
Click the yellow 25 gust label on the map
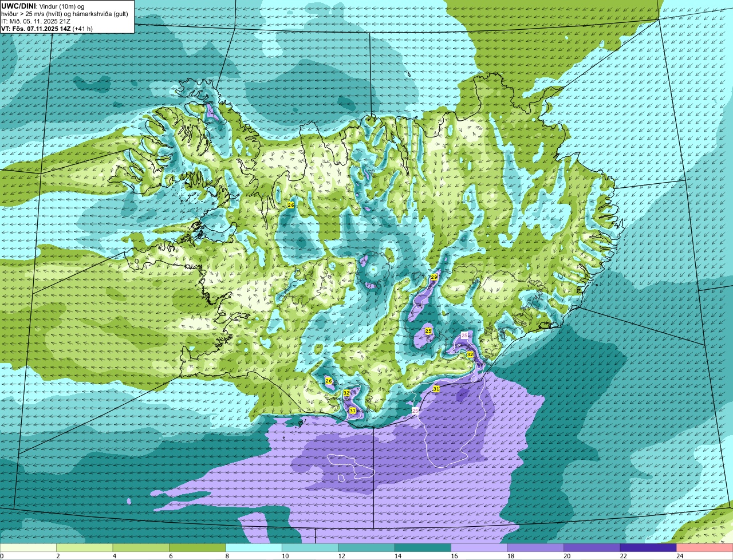pos(428,331)
